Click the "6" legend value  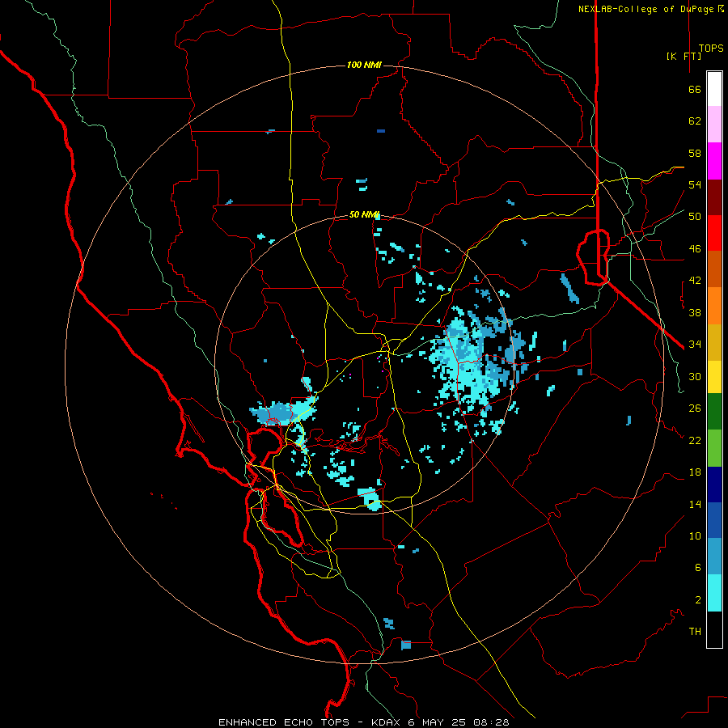pyautogui.click(x=697, y=568)
